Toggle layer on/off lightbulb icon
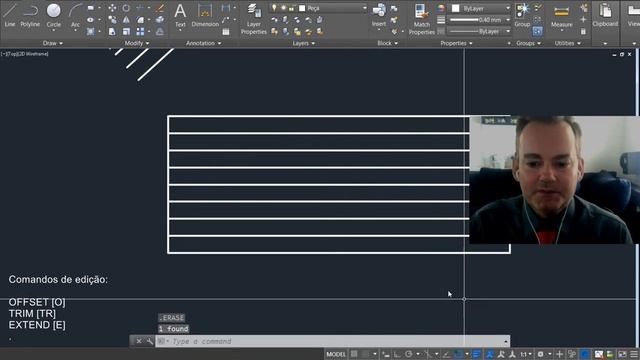640x360 pixels. [x=274, y=8]
